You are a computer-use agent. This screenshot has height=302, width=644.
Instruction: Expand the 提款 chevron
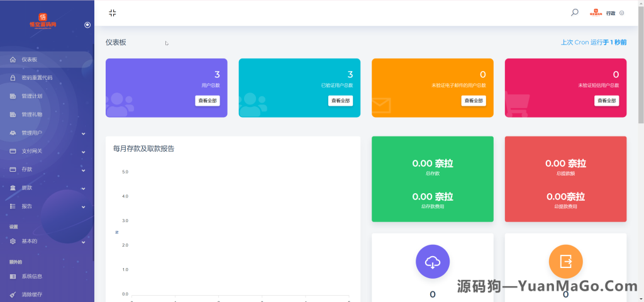[x=84, y=189]
